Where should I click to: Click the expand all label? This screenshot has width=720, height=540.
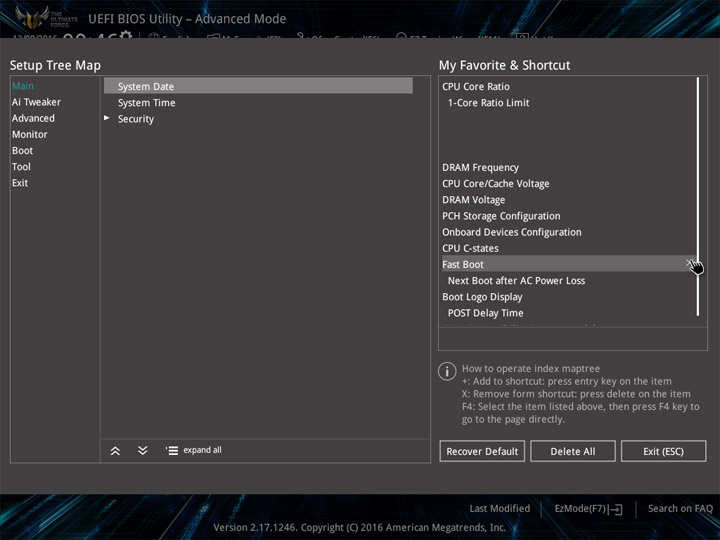202,450
